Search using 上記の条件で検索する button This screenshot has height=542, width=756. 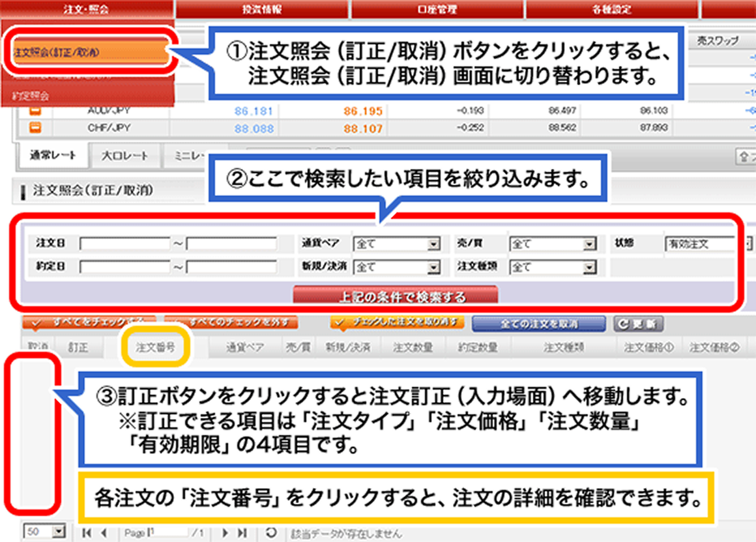click(x=394, y=294)
